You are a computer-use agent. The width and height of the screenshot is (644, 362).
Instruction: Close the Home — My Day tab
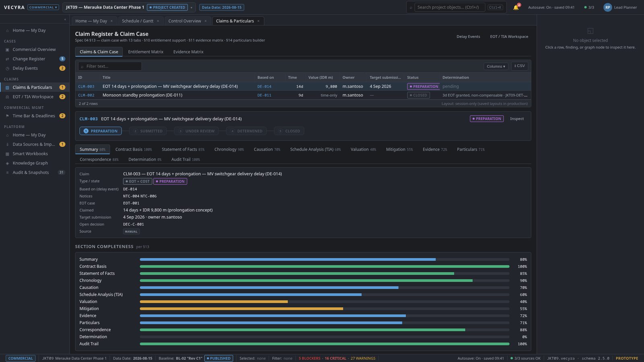[x=111, y=21]
